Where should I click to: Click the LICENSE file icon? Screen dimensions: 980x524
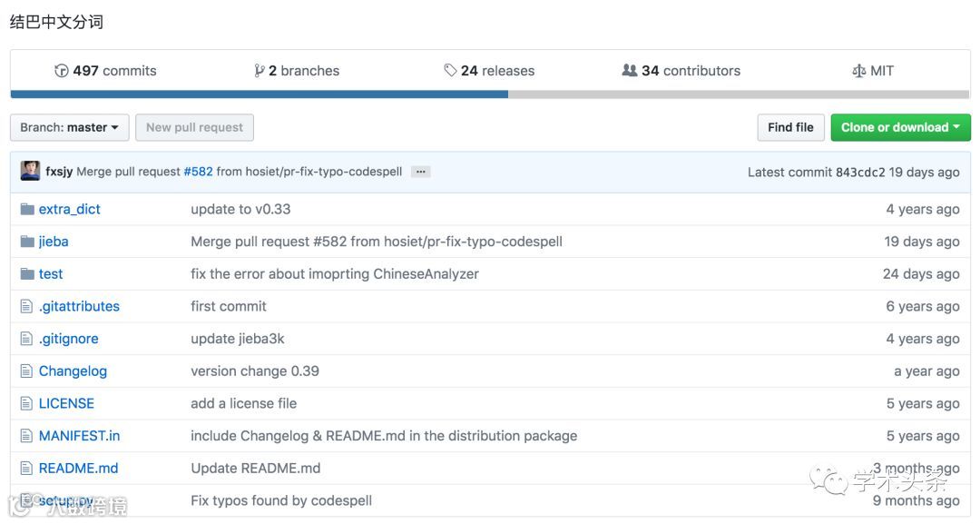point(26,403)
